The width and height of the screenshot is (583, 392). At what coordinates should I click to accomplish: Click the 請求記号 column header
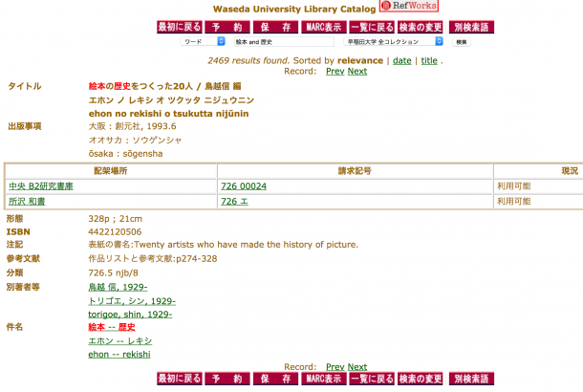(x=355, y=171)
